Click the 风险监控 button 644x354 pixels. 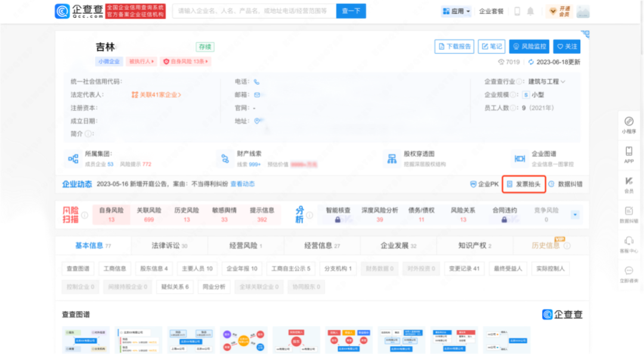click(530, 47)
